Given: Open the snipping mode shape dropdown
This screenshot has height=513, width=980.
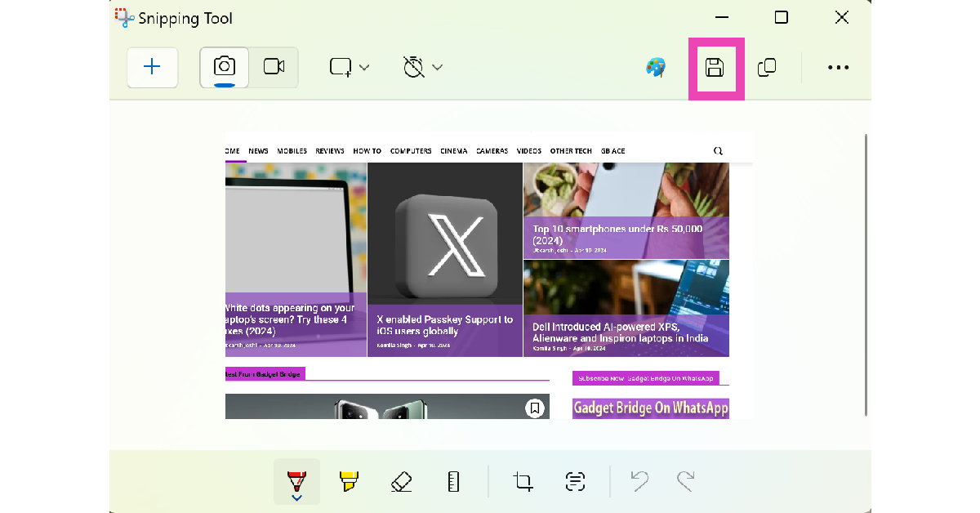Looking at the screenshot, I should tap(350, 67).
